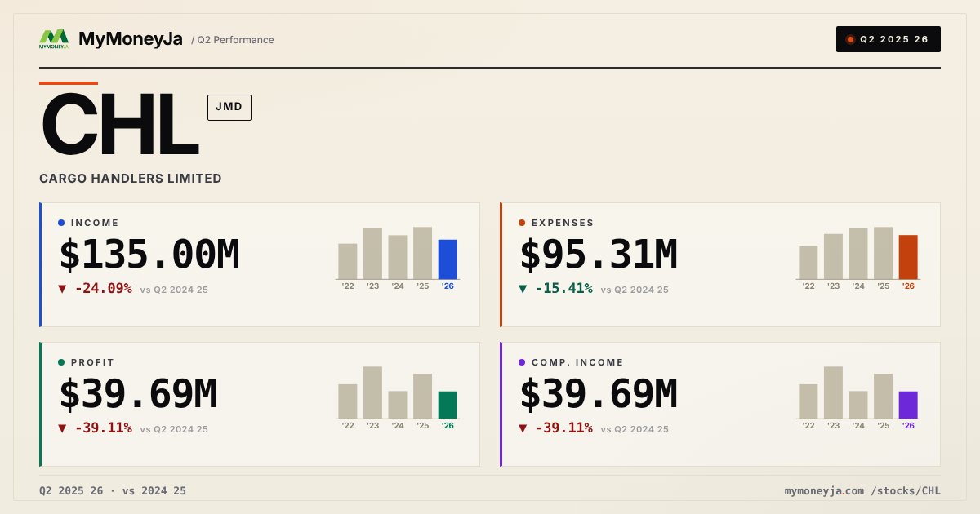Viewport: 980px width, 514px height.
Task: Click the CHL ticker heading
Action: point(119,126)
